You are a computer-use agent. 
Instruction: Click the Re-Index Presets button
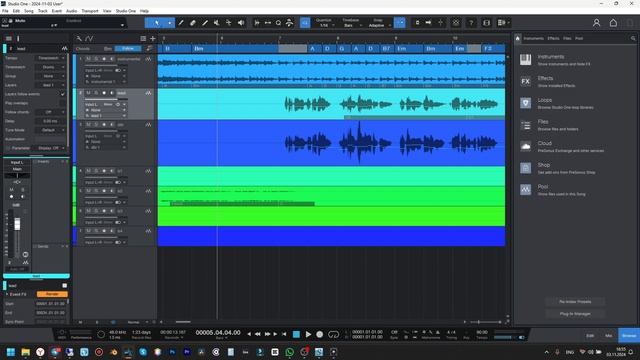coord(575,302)
